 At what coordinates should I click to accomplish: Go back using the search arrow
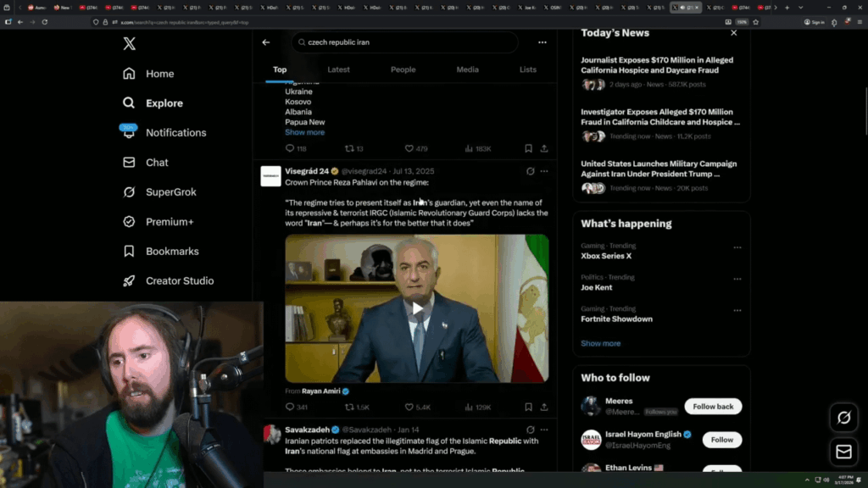pos(266,42)
